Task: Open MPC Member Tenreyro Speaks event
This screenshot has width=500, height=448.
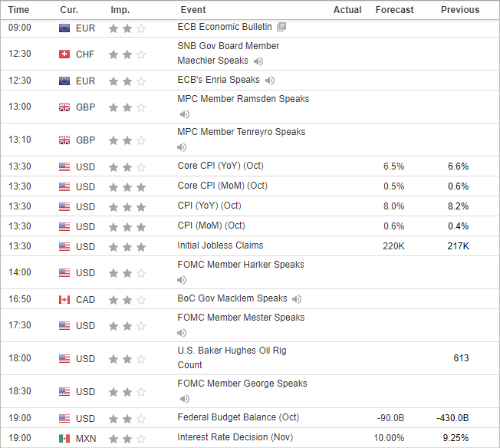Action: click(x=242, y=132)
